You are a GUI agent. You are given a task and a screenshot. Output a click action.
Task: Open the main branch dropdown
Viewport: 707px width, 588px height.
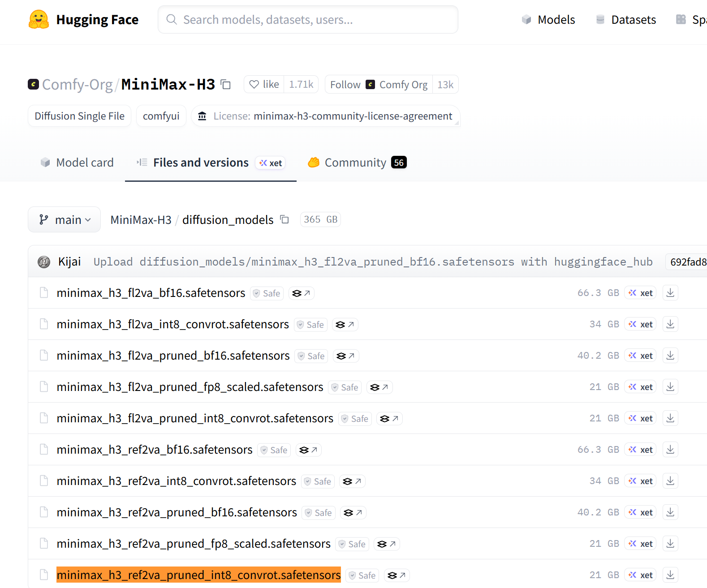tap(64, 219)
